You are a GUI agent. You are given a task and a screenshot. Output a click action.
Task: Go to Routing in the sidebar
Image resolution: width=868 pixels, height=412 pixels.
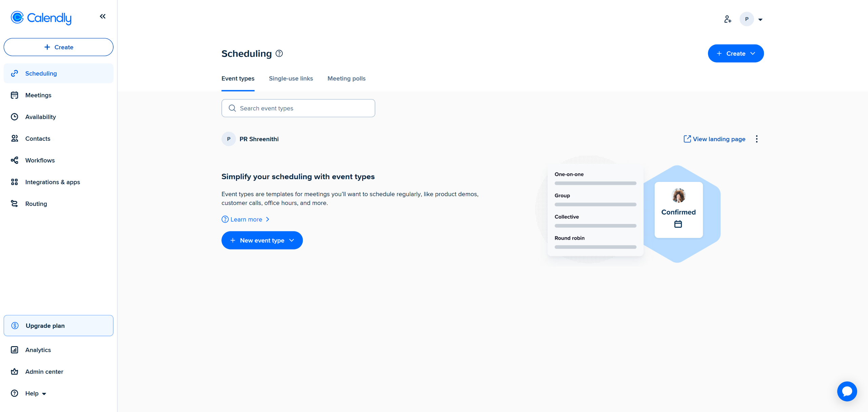coord(36,204)
